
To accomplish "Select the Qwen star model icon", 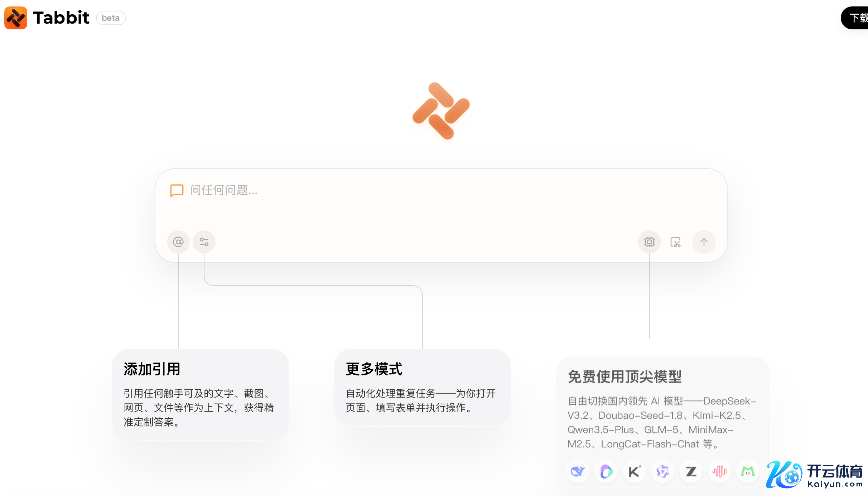I will point(662,472).
